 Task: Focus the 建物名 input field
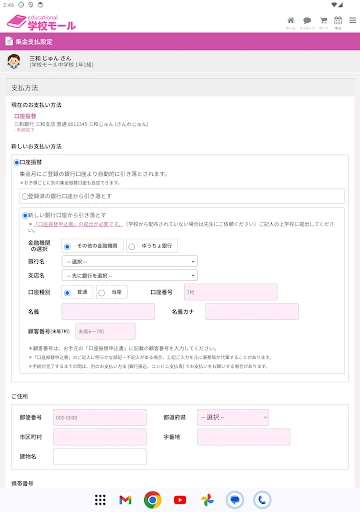[100, 456]
